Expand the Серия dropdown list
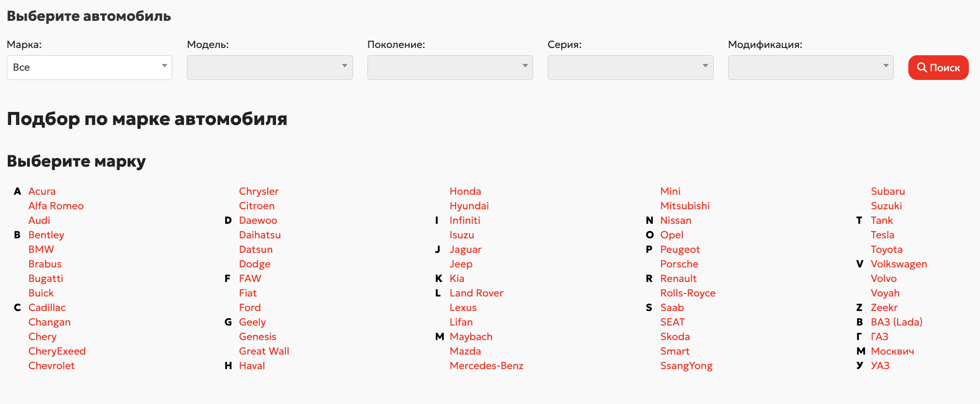This screenshot has height=404, width=980. (x=630, y=68)
